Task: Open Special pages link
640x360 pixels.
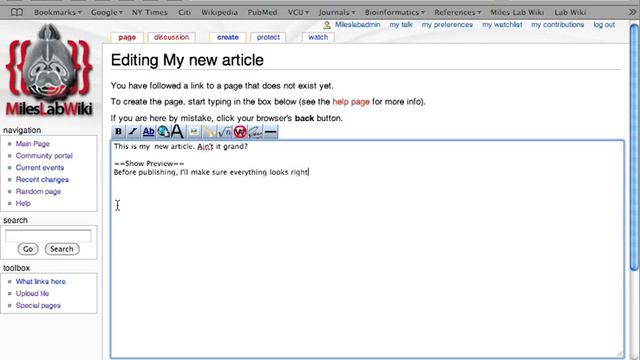Action: coord(38,305)
